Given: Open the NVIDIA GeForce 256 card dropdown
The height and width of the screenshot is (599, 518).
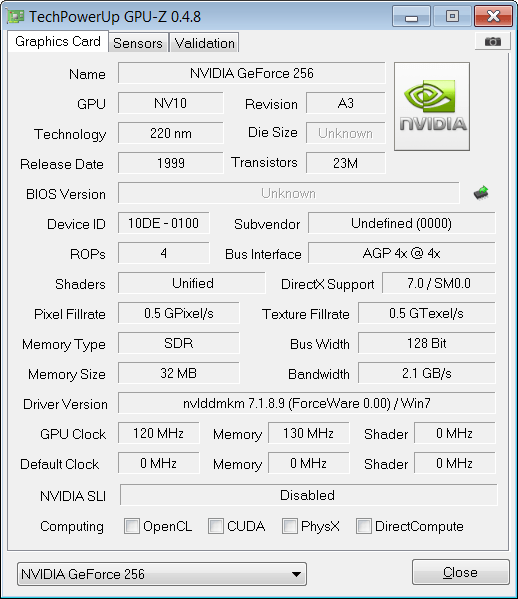Looking at the screenshot, I should pos(162,573).
